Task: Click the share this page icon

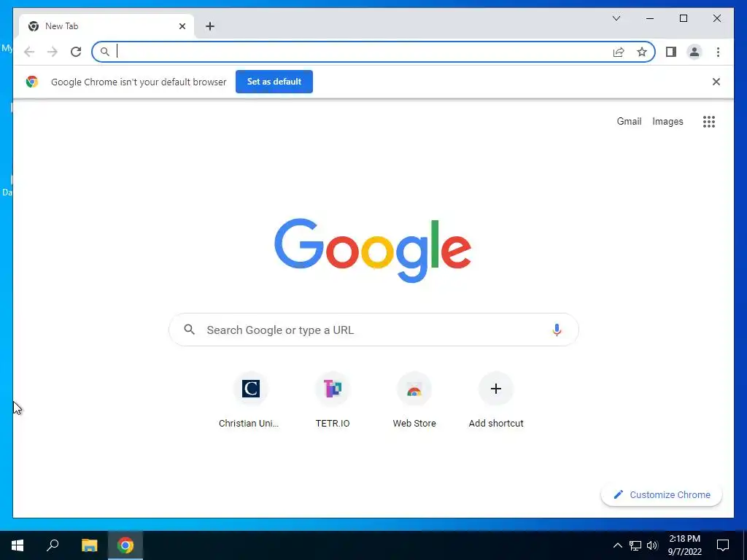Action: point(619,52)
